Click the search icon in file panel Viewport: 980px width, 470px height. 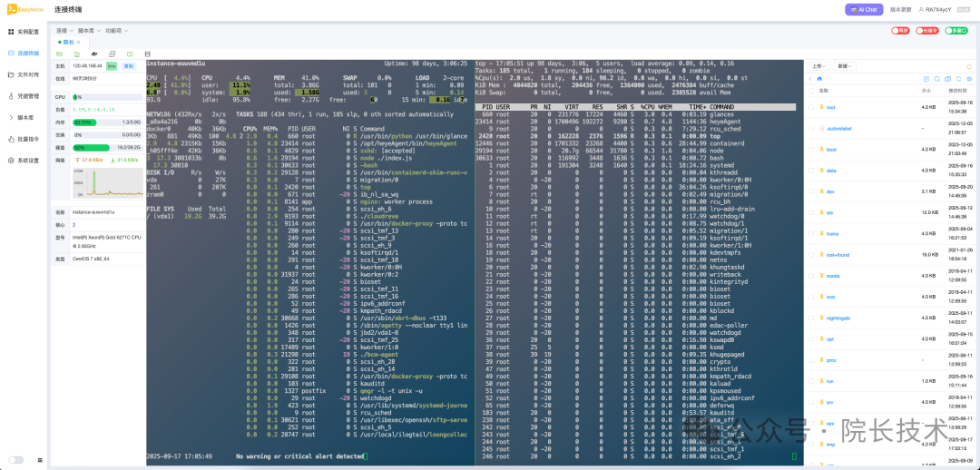[x=936, y=79]
